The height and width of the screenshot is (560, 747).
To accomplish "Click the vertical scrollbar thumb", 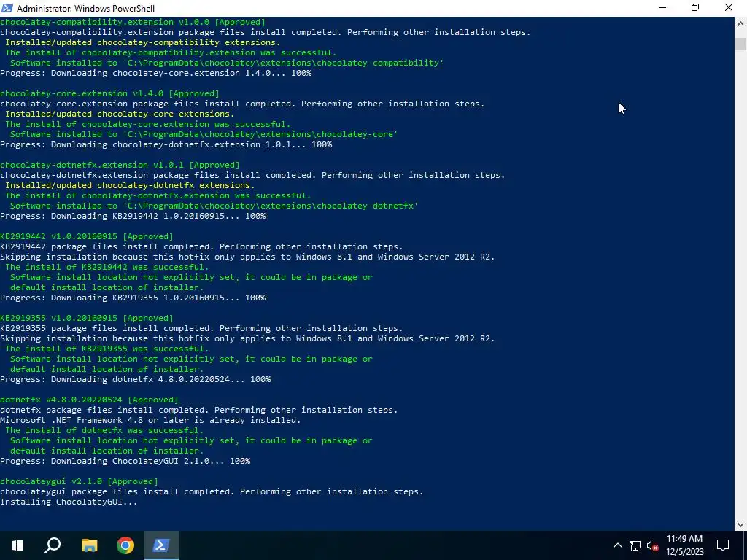I will [x=740, y=43].
